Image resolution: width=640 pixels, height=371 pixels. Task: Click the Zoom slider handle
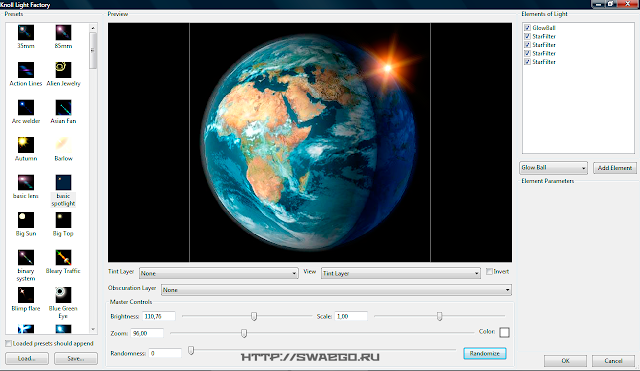point(244,333)
